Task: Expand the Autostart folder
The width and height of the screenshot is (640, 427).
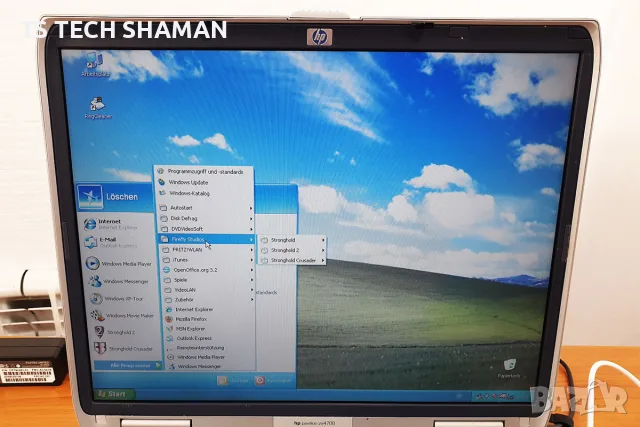Action: (x=206, y=208)
